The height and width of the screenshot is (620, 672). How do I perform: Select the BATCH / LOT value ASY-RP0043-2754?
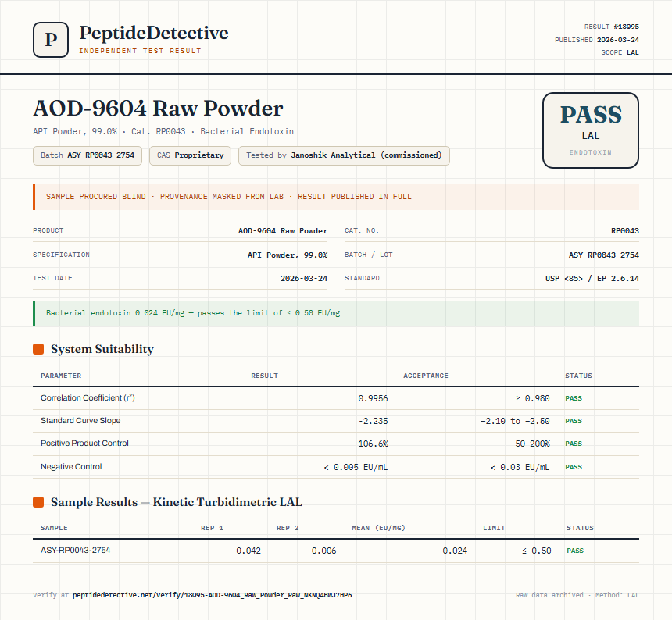point(603,255)
